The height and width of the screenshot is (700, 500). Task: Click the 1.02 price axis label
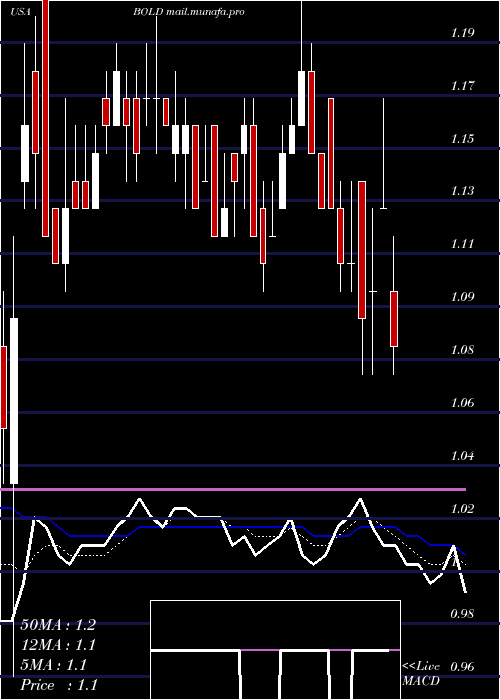462,508
